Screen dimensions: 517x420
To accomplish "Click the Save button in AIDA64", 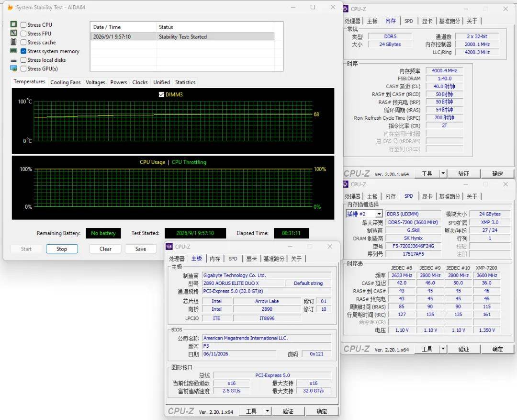I will pyautogui.click(x=140, y=249).
